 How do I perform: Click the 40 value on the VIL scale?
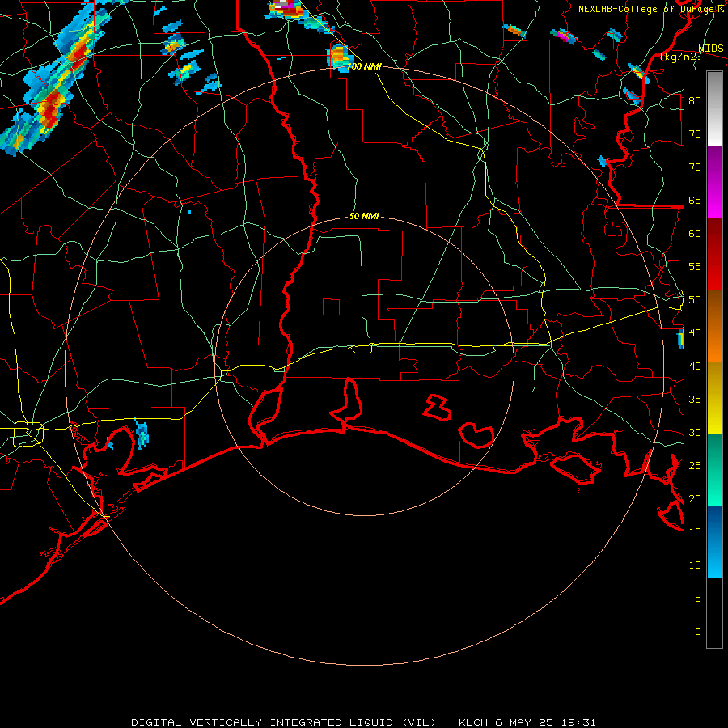tap(695, 366)
